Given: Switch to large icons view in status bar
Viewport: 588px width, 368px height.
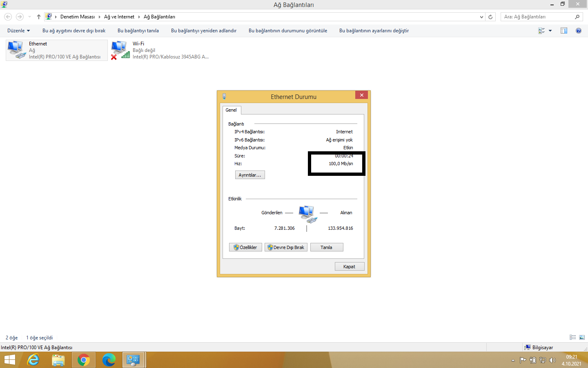Looking at the screenshot, I should [x=582, y=337].
